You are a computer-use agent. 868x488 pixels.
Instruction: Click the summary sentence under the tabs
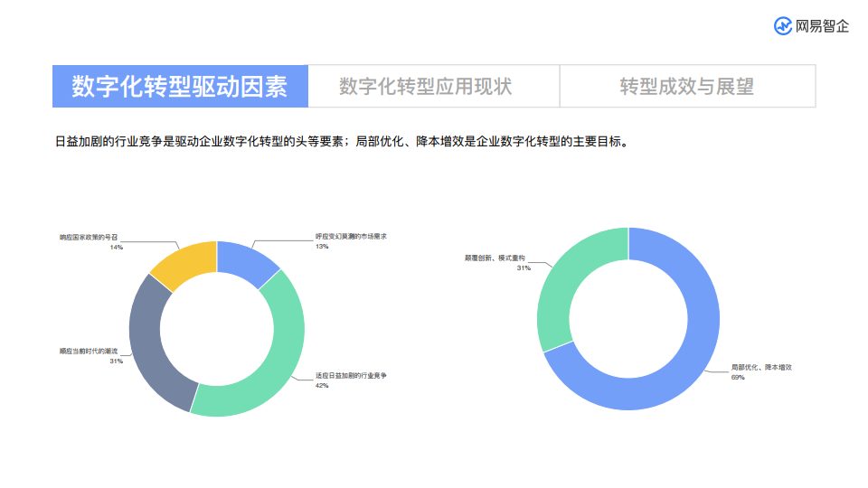click(342, 142)
